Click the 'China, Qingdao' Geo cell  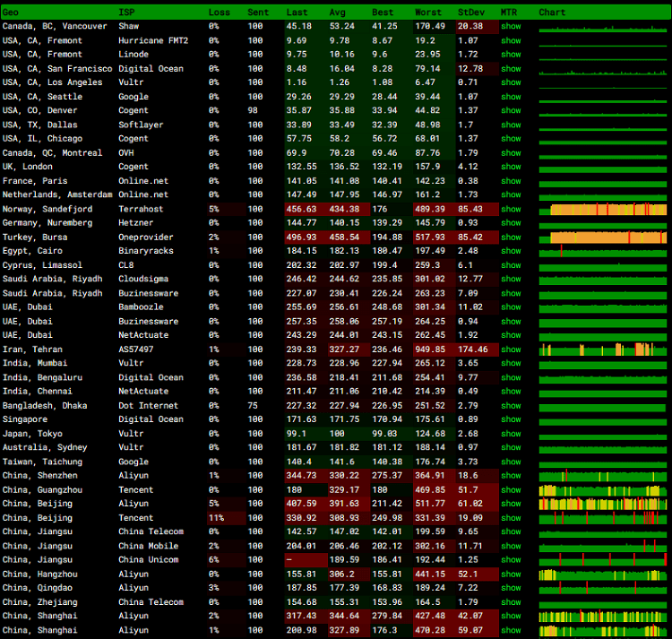tap(38, 588)
